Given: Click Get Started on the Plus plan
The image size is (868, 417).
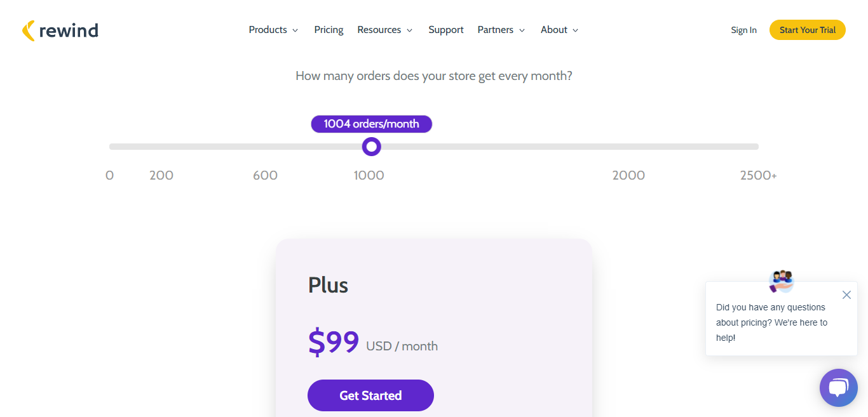Looking at the screenshot, I should [370, 395].
